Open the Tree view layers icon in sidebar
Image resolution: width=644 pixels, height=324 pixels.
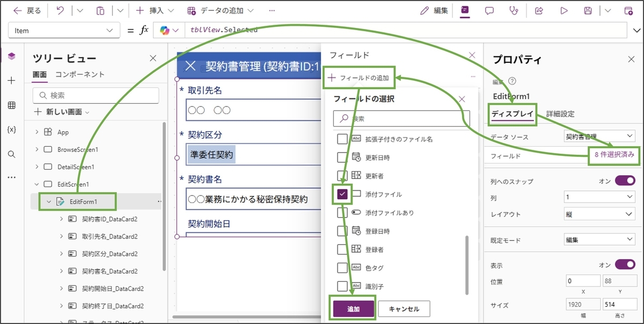(x=12, y=56)
